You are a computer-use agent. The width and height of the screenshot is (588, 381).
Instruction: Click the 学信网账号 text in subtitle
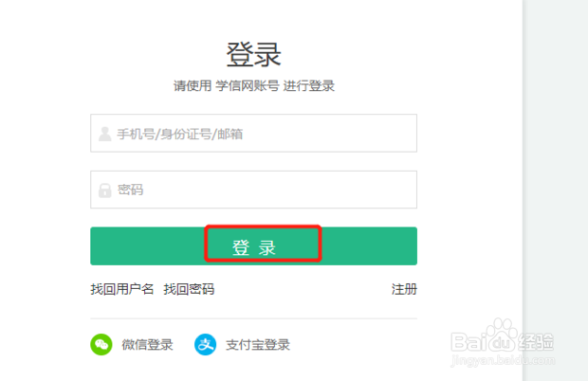coord(248,86)
